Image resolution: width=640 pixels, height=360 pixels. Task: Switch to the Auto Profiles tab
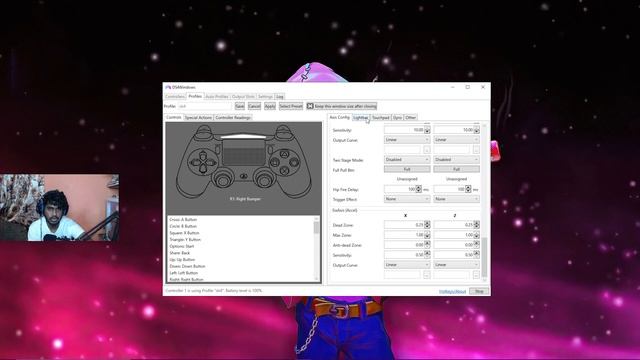coord(217,97)
